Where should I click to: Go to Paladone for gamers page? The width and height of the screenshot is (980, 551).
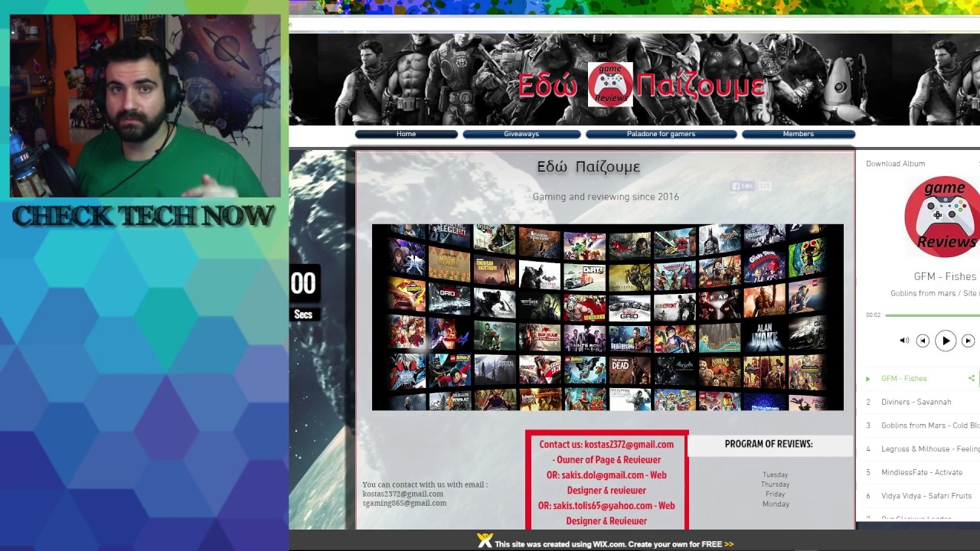pyautogui.click(x=661, y=134)
